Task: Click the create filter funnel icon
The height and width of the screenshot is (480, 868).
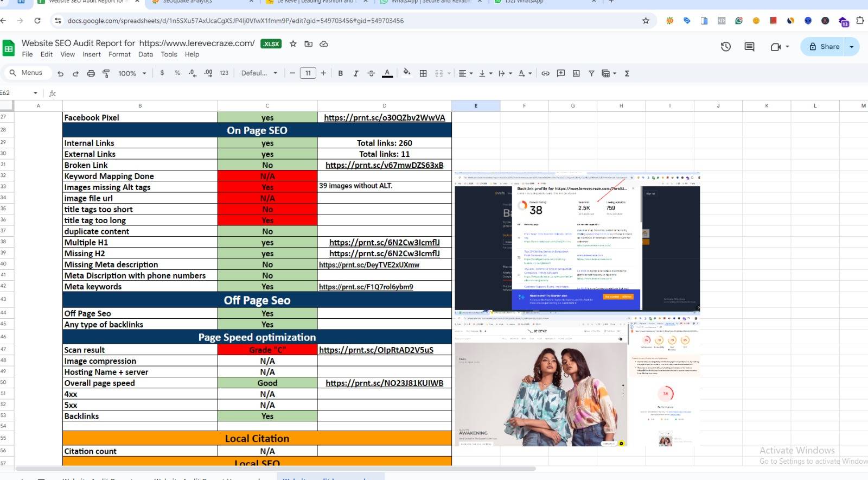Action: [x=591, y=73]
